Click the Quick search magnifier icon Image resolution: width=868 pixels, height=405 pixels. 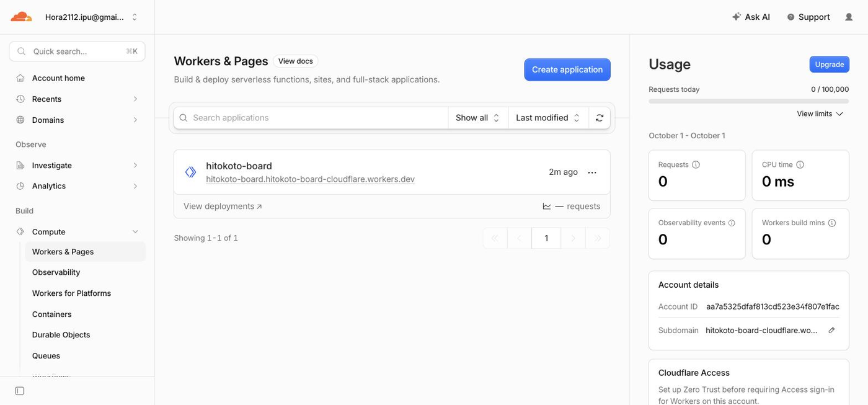(x=22, y=51)
